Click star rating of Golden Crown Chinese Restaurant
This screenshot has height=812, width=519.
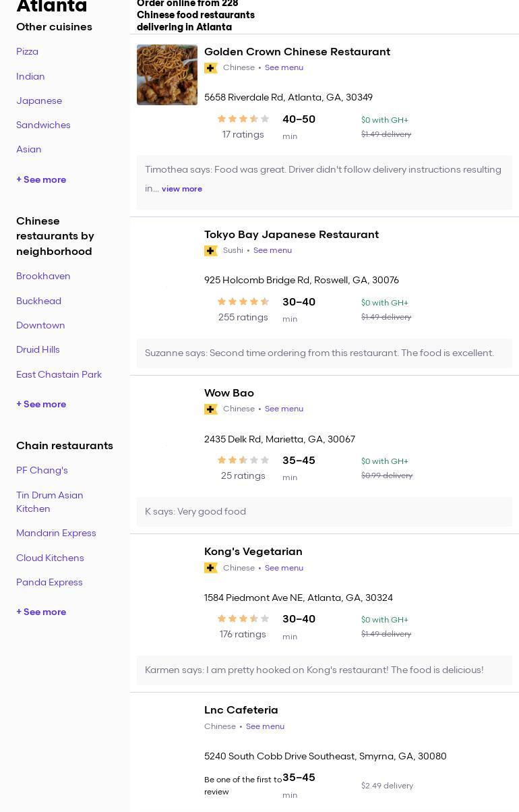243,119
